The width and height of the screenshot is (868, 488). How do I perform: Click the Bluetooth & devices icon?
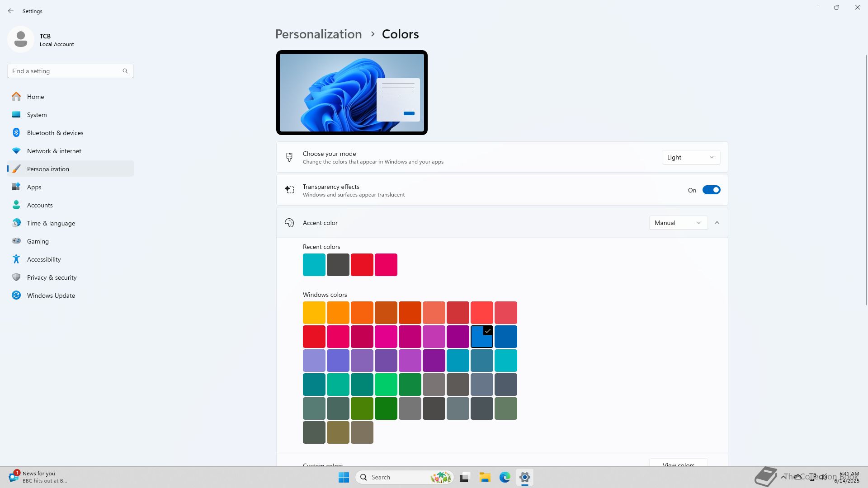pyautogui.click(x=16, y=132)
